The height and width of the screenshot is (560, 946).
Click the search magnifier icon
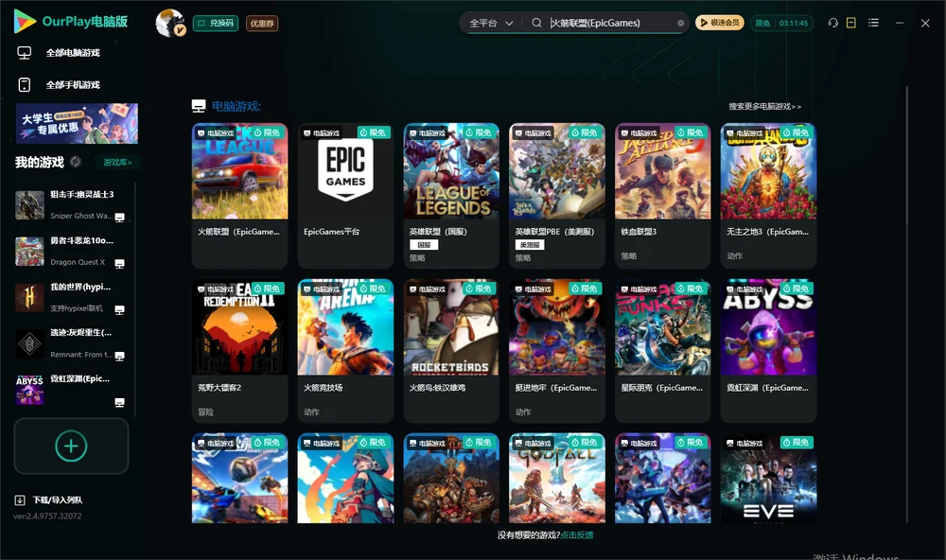pos(536,23)
